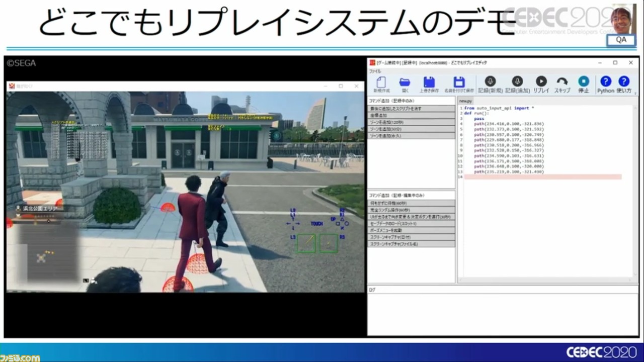Select the 新規作成 (new file) icon
Image resolution: width=644 pixels, height=362 pixels.
(x=380, y=83)
